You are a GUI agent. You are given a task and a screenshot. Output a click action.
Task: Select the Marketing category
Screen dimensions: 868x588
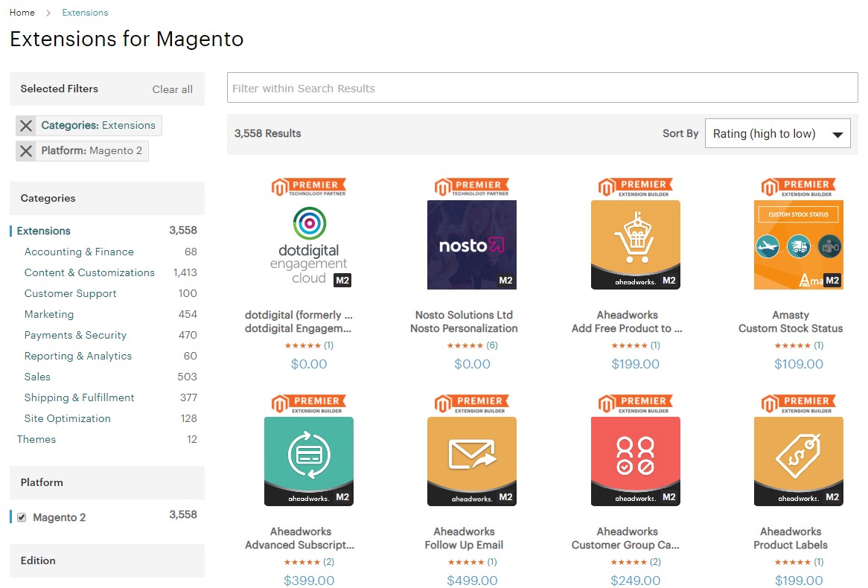(x=49, y=314)
